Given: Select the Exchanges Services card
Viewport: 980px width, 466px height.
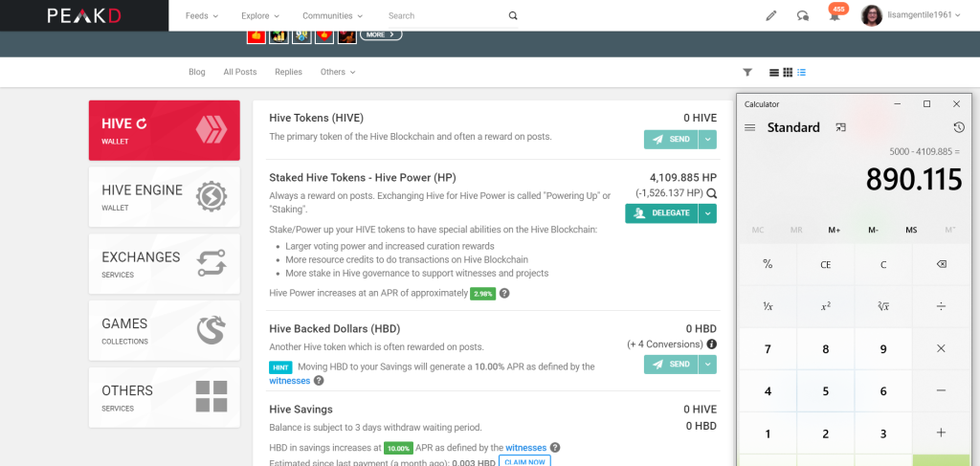Looking at the screenshot, I should pos(165,263).
